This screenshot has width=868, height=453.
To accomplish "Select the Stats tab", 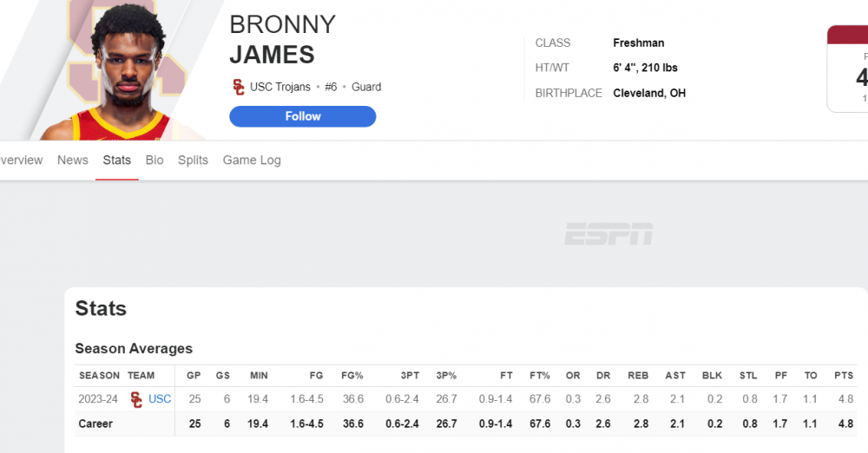I will 117,161.
